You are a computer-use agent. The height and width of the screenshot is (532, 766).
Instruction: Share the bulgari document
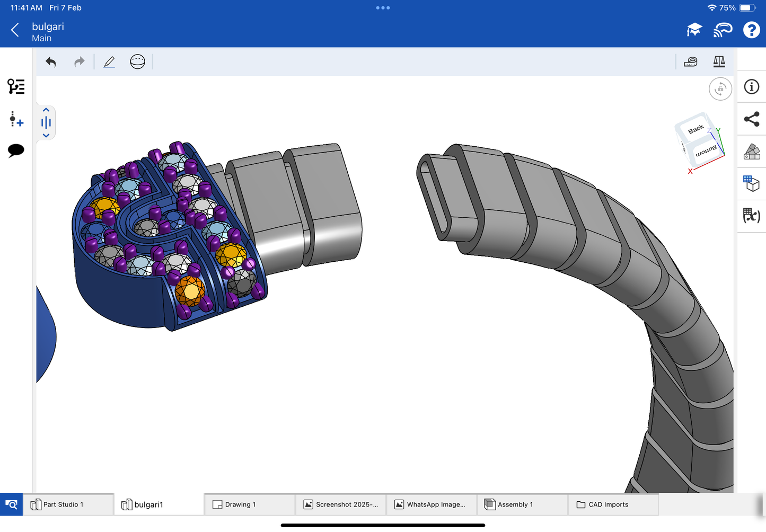click(751, 119)
